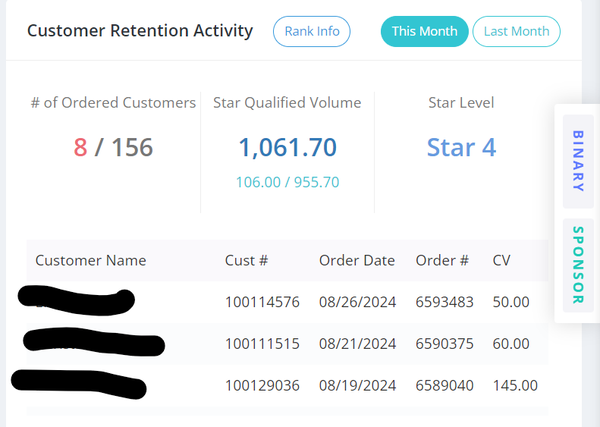Click the 8 / 156 ordered customers count

tap(113, 147)
